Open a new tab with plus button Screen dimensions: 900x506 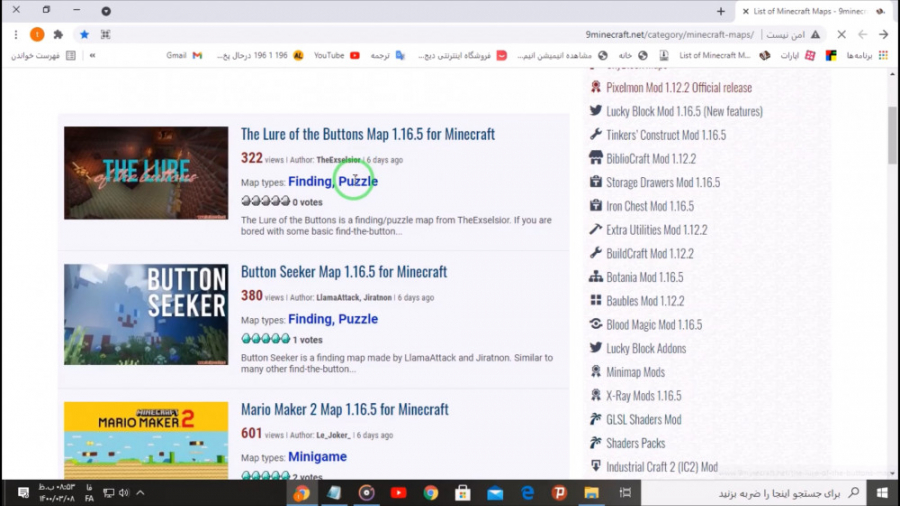[x=721, y=11]
